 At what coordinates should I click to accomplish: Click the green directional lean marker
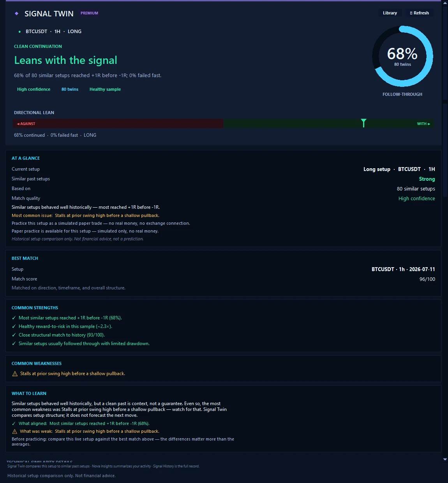(x=363, y=123)
